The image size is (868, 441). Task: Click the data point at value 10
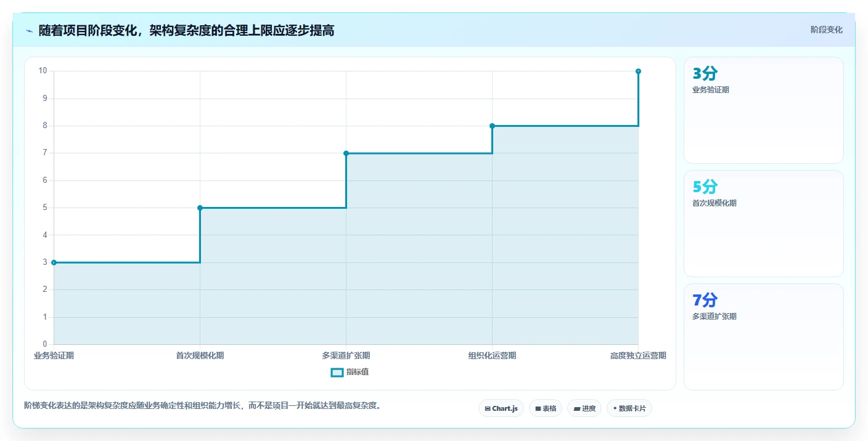(638, 71)
